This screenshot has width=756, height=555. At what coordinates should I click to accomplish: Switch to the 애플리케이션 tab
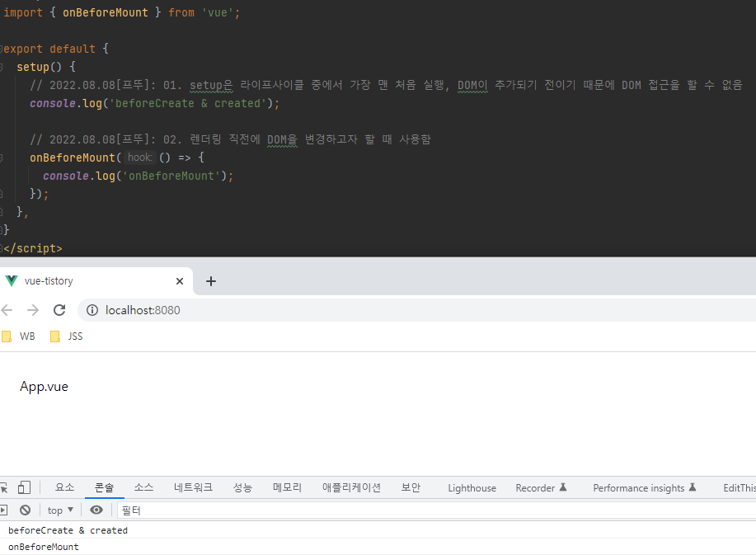pyautogui.click(x=351, y=487)
